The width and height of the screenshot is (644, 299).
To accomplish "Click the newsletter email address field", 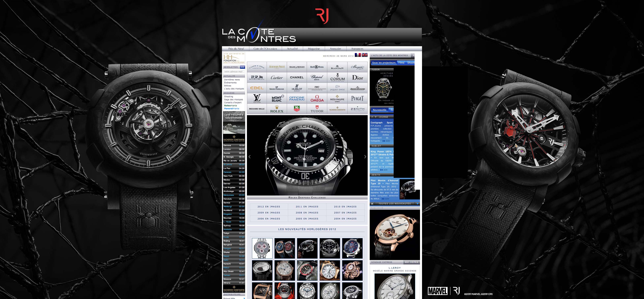I will click(x=233, y=72).
